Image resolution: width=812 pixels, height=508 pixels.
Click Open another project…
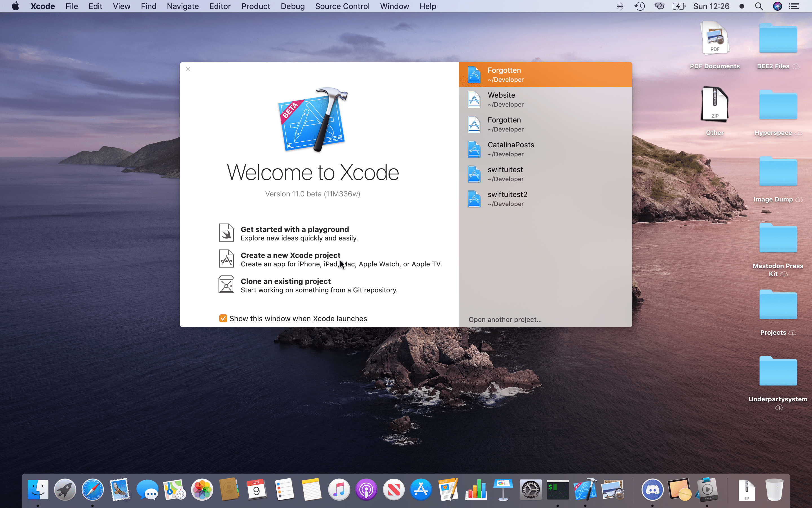coord(505,319)
